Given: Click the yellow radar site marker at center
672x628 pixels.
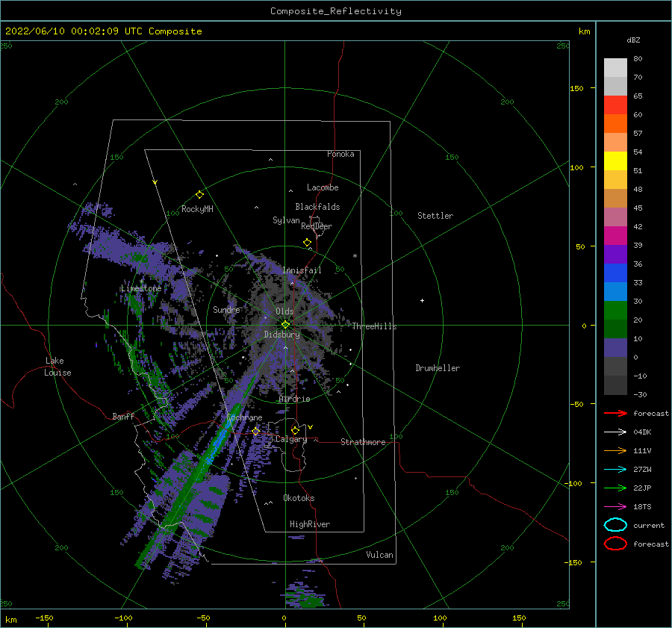Looking at the screenshot, I should 285,325.
